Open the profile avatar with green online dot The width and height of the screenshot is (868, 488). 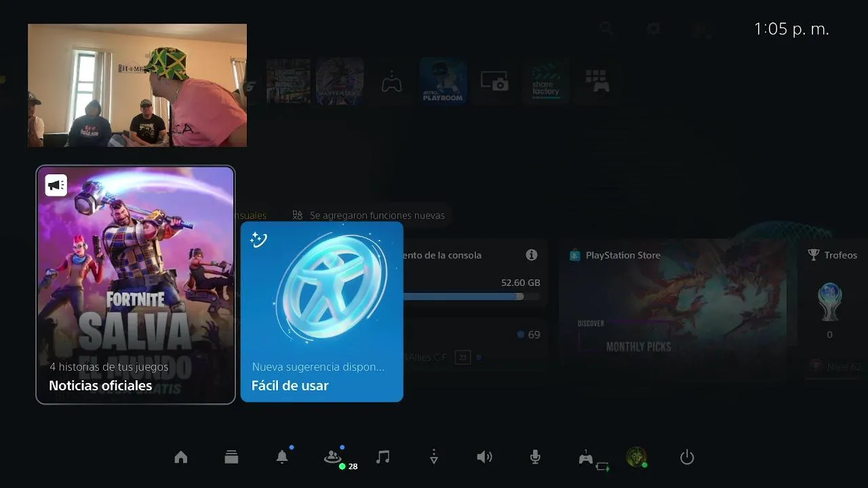click(x=636, y=457)
